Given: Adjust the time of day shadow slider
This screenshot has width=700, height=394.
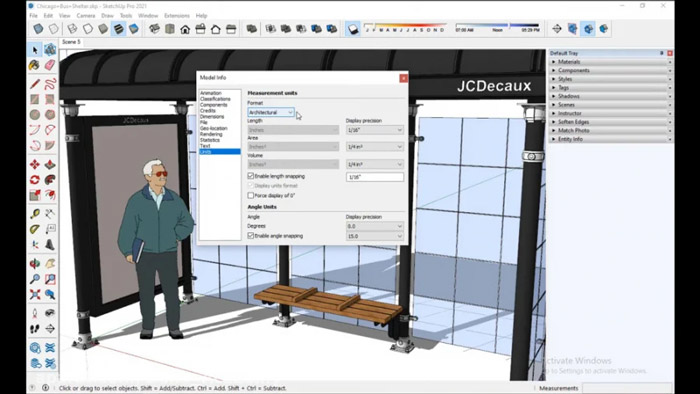Looking at the screenshot, I should [x=498, y=25].
